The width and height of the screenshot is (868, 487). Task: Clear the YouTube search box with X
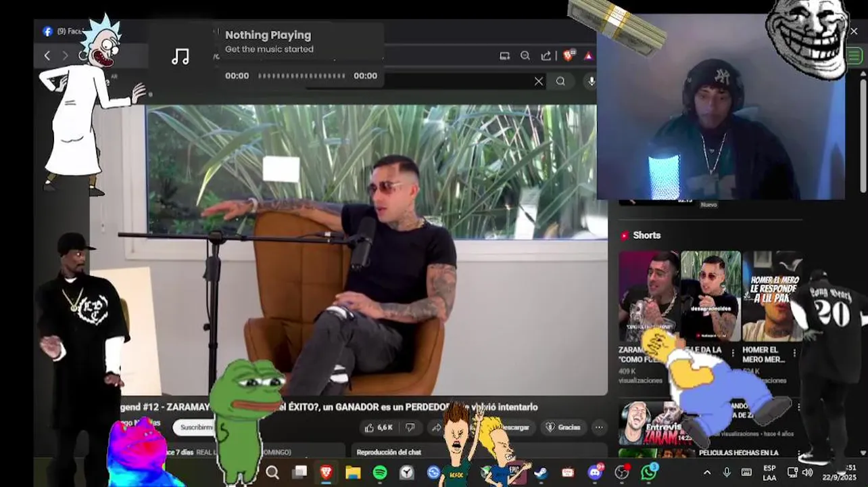pyautogui.click(x=538, y=81)
